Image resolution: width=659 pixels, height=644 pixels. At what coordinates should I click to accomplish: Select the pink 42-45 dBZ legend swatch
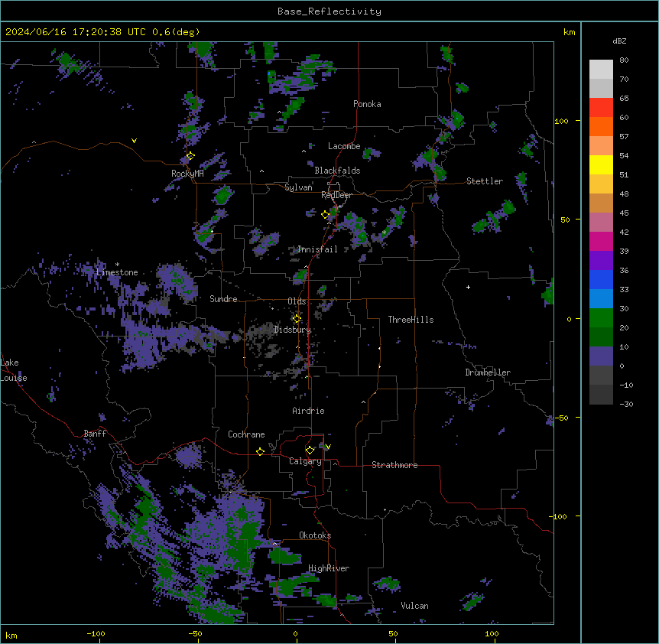pyautogui.click(x=601, y=223)
